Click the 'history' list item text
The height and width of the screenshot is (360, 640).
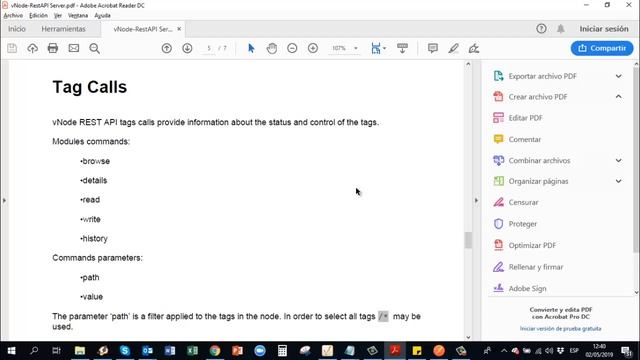(95, 239)
